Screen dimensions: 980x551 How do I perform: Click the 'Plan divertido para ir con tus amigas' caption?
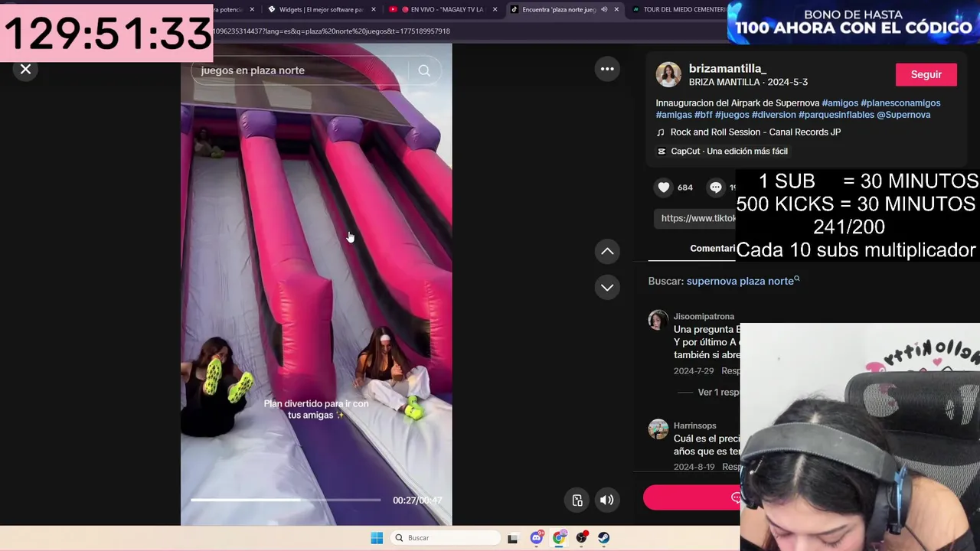coord(315,409)
